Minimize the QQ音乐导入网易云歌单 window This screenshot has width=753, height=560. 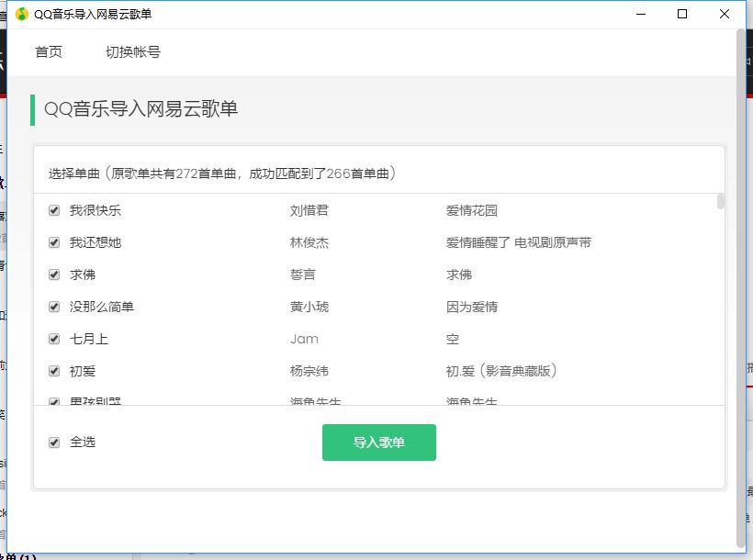point(641,14)
